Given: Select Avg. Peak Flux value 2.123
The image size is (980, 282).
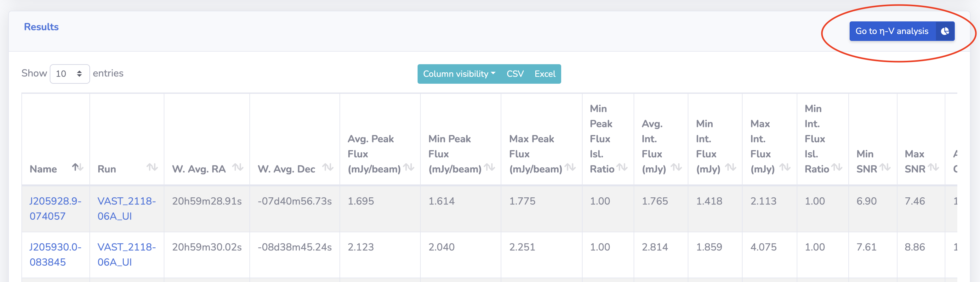Looking at the screenshot, I should (x=361, y=247).
